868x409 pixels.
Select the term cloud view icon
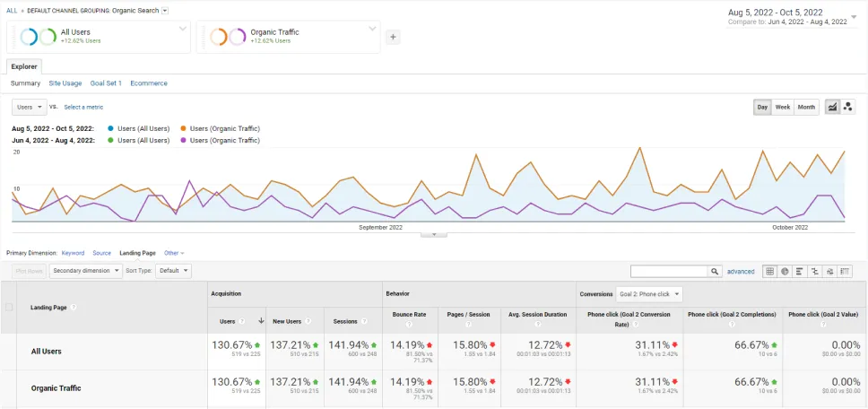click(x=829, y=272)
